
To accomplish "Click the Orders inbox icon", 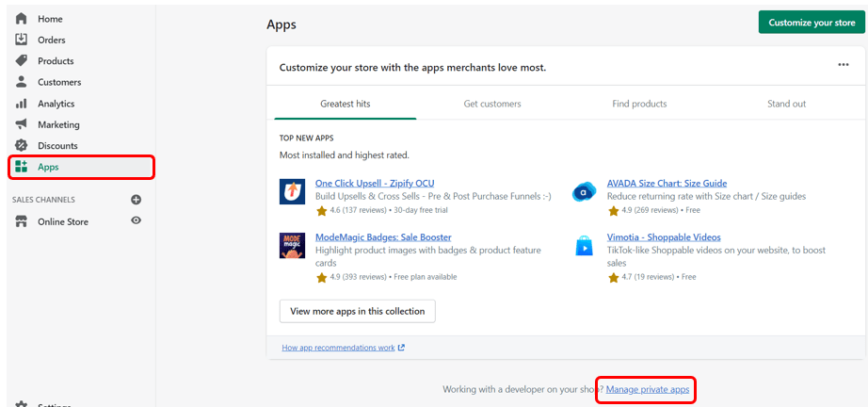I will point(21,40).
